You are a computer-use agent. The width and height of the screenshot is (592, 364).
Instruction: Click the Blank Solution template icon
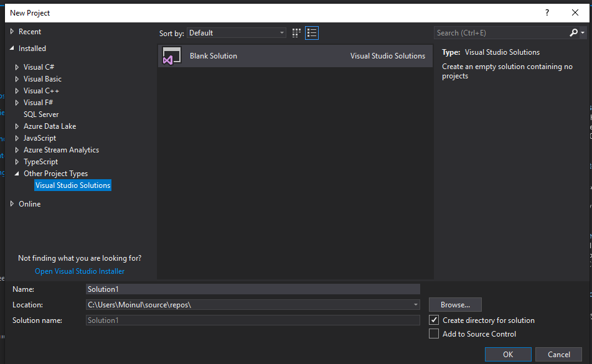tap(172, 56)
